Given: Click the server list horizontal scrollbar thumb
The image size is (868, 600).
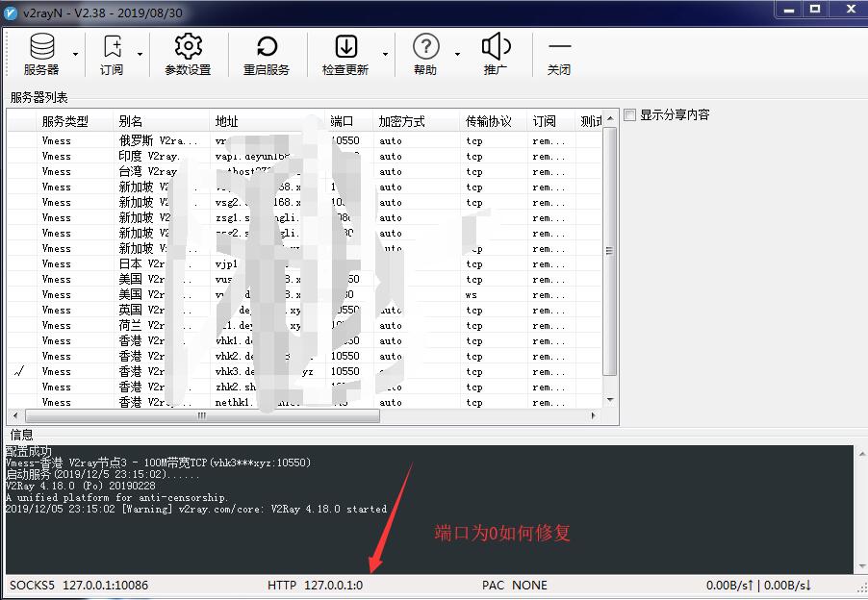Looking at the screenshot, I should tap(203, 415).
